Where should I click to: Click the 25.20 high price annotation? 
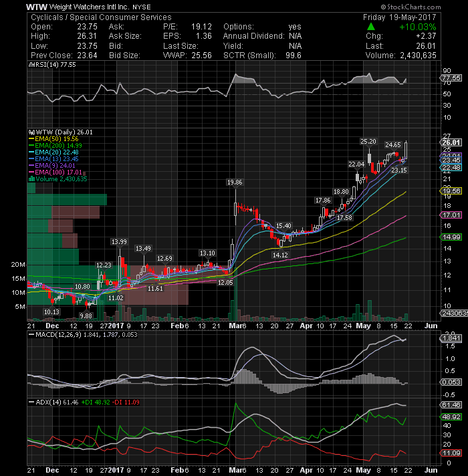point(368,142)
